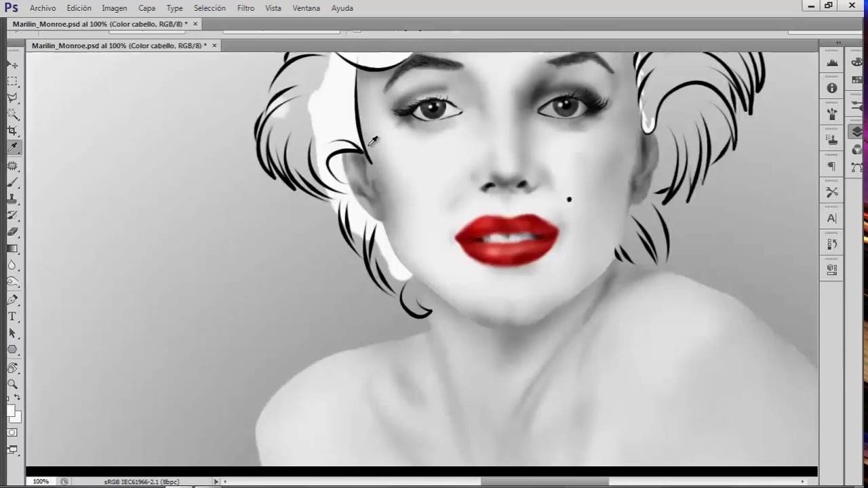Open the Paths panel
The image size is (868, 488).
pyautogui.click(x=858, y=167)
